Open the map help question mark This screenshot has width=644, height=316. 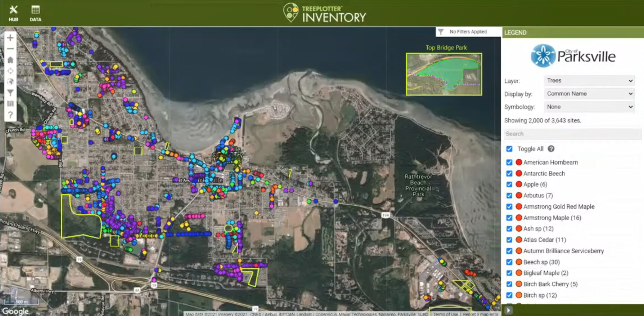[x=10, y=115]
